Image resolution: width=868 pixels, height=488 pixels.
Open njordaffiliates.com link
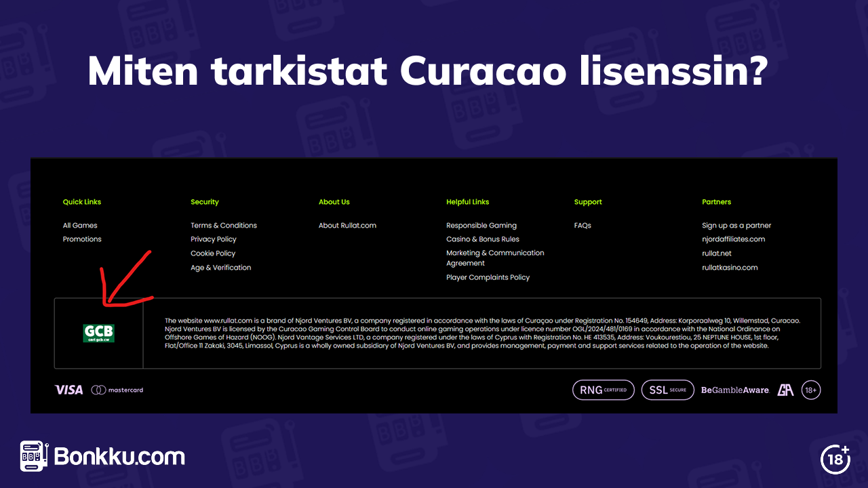733,239
